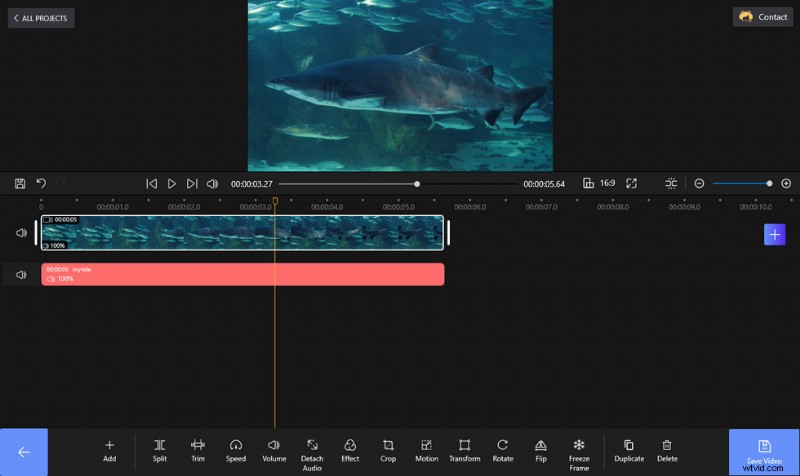Open the Contact button
The width and height of the screenshot is (800, 476).
[x=762, y=17]
